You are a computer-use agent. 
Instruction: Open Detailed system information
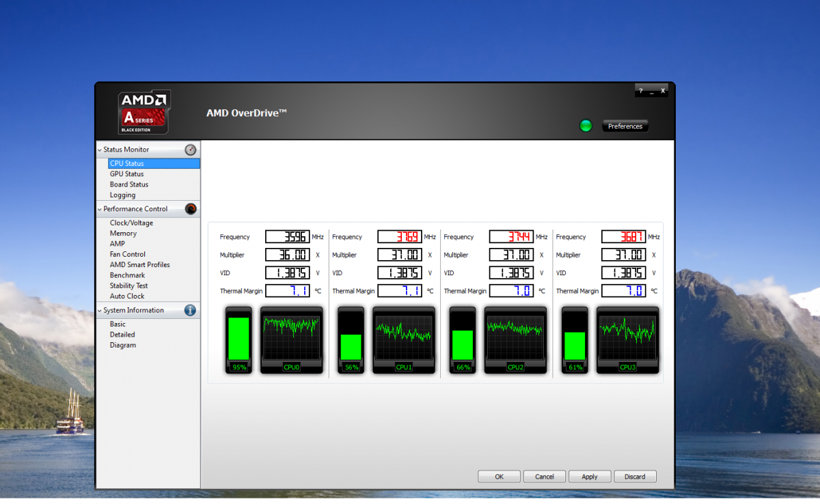tap(122, 335)
